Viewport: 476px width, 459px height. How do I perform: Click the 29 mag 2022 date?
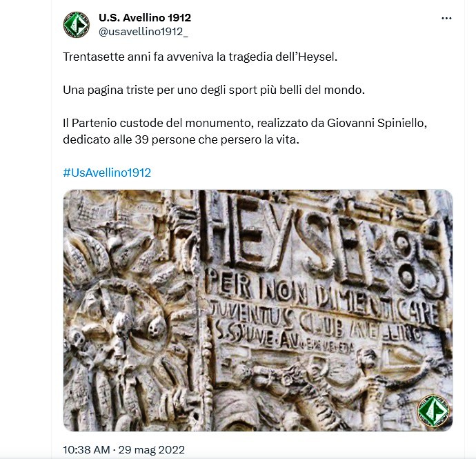coord(152,449)
